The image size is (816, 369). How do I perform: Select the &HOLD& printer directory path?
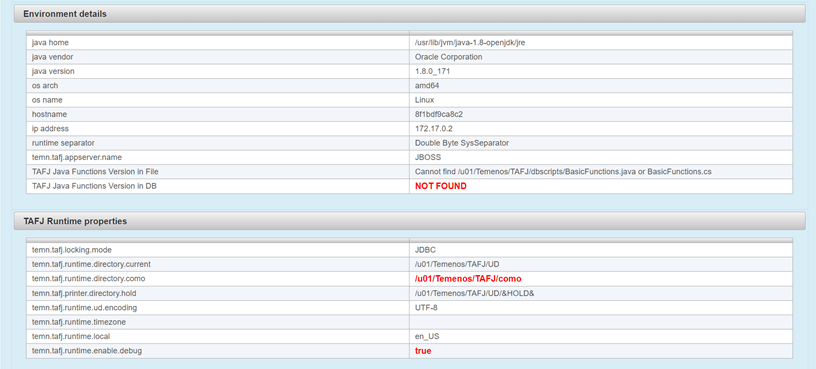tap(475, 294)
